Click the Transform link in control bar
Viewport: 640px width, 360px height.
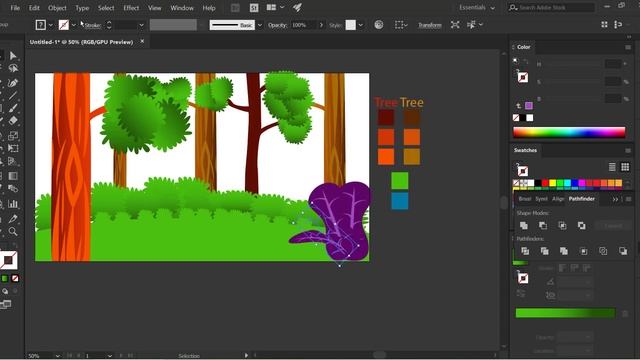tap(430, 25)
